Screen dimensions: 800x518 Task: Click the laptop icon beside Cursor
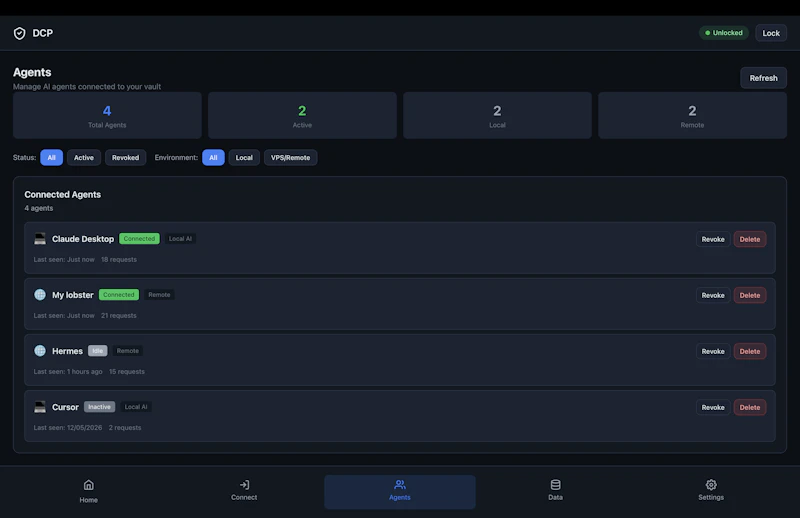pos(40,407)
